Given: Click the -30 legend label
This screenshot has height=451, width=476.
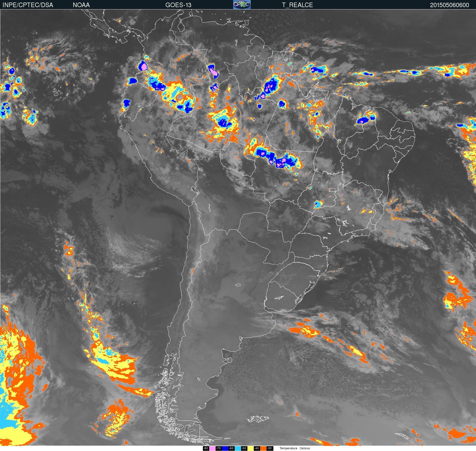Looking at the screenshot, I should pos(270,448).
